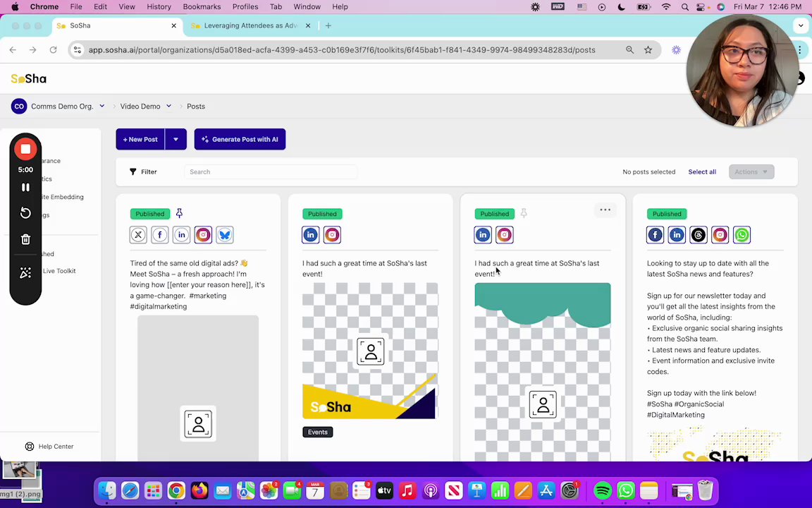Open the Profiles menu
The image size is (812, 508).
click(245, 7)
